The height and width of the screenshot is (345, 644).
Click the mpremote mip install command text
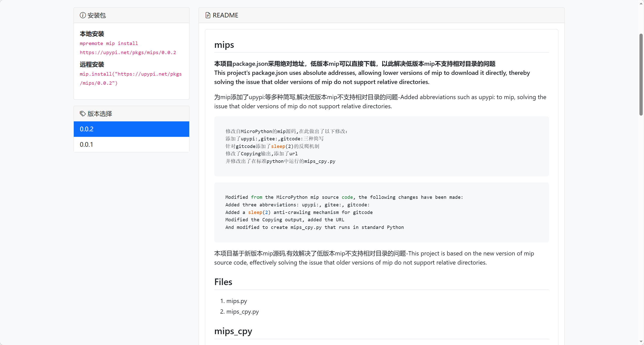click(x=109, y=43)
